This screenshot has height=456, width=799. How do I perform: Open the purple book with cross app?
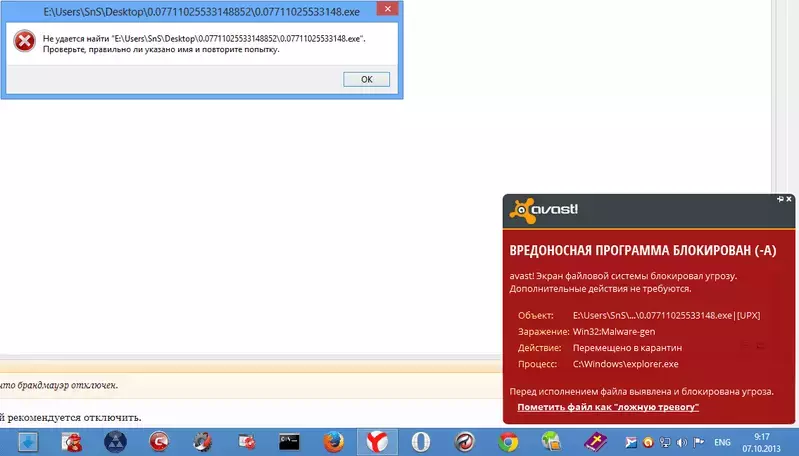(595, 442)
